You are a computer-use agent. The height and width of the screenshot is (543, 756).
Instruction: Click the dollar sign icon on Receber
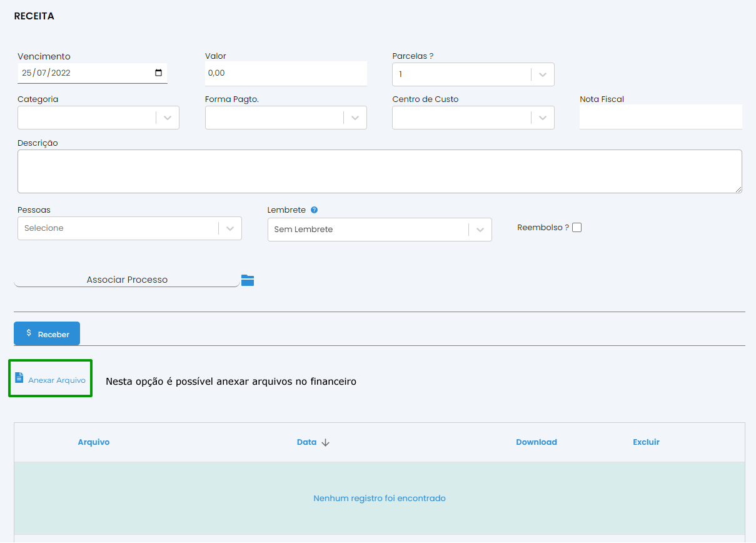pyautogui.click(x=29, y=333)
